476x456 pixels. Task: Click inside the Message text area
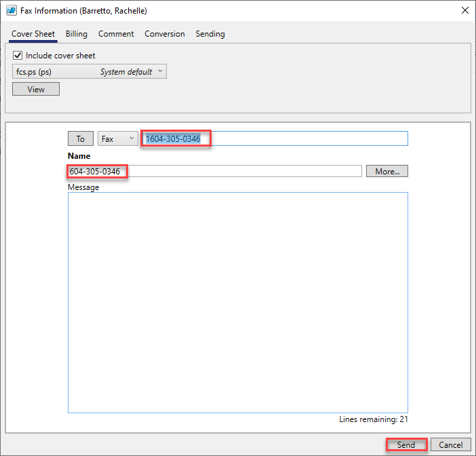pyautogui.click(x=237, y=302)
